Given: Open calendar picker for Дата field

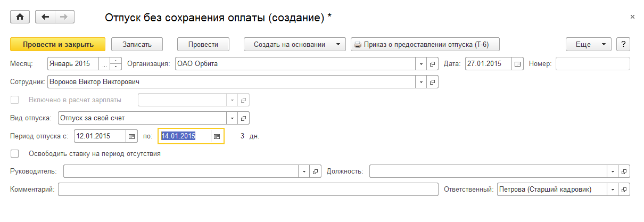Looking at the screenshot, I should [x=517, y=64].
